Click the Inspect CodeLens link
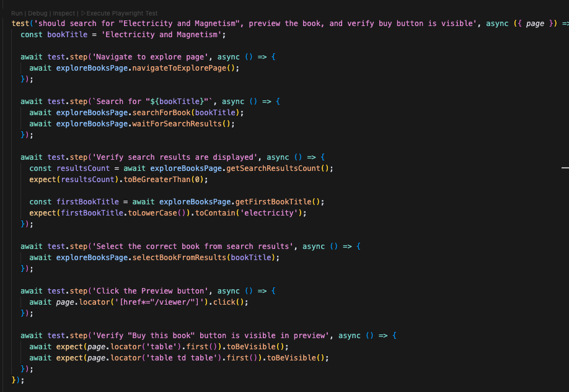The image size is (569, 392). (x=64, y=13)
